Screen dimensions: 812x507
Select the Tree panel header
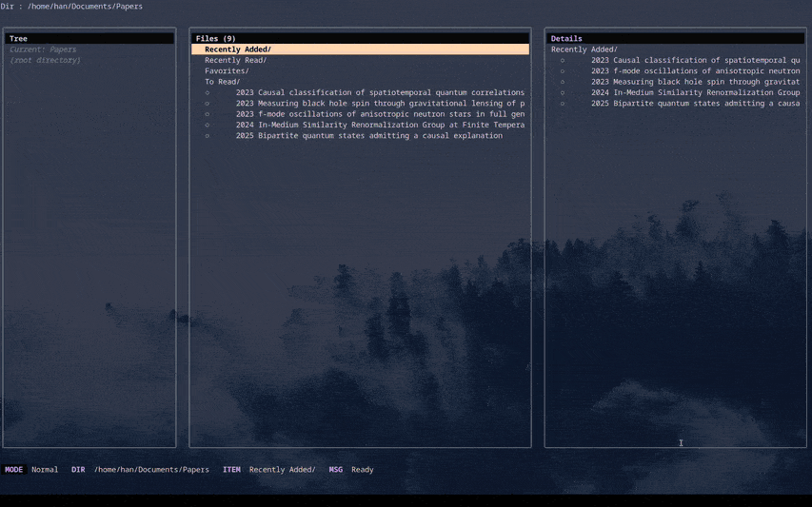(x=18, y=39)
